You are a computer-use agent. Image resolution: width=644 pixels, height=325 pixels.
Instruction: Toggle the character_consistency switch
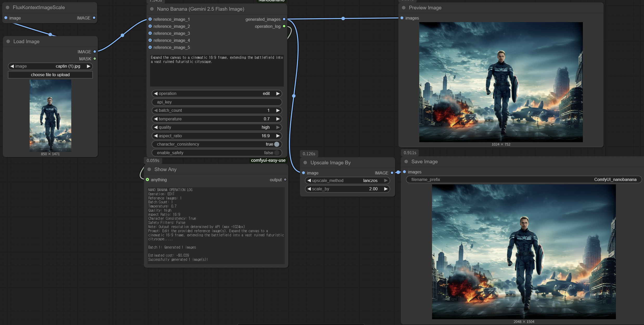click(x=277, y=144)
